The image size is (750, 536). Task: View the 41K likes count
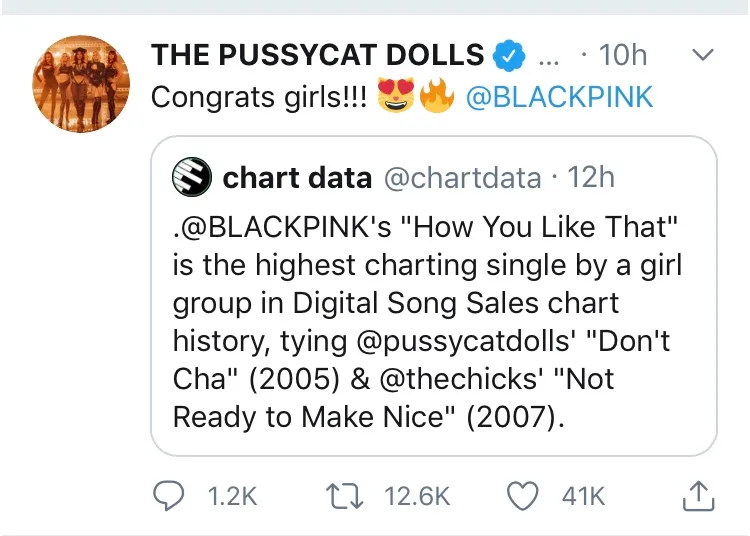583,496
